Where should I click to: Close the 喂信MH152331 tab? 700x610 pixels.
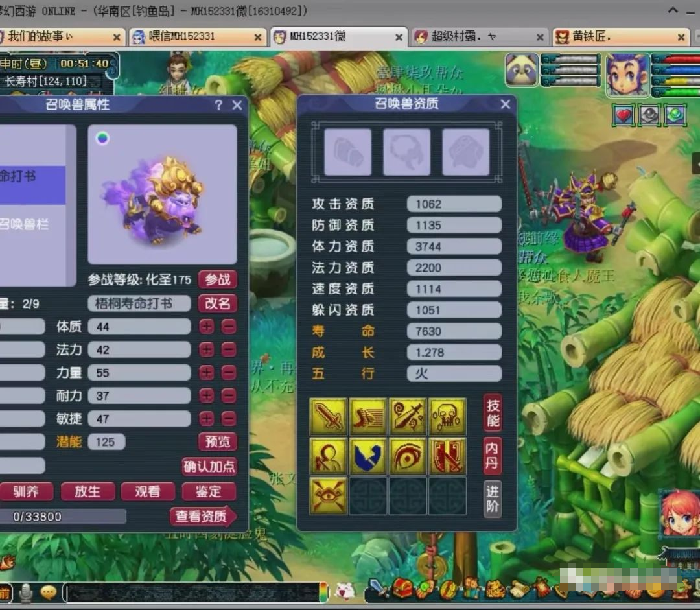(x=257, y=38)
